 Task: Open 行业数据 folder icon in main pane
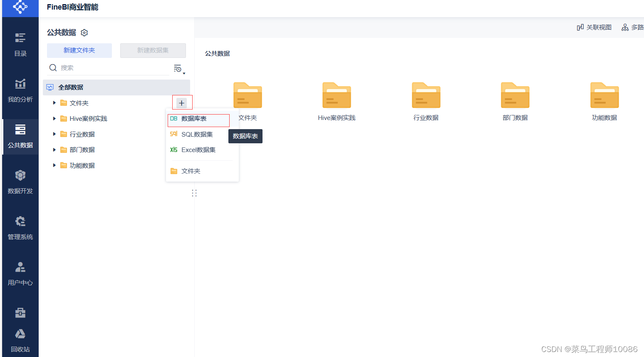point(426,95)
